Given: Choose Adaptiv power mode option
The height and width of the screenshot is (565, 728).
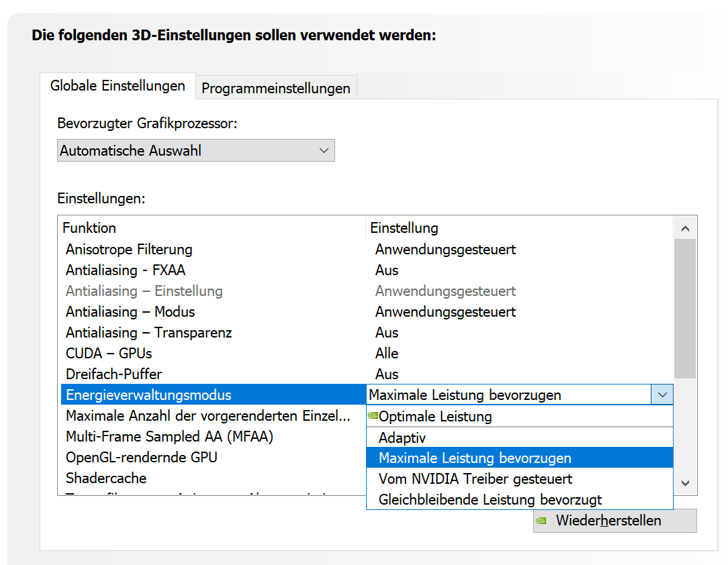Looking at the screenshot, I should click(520, 438).
